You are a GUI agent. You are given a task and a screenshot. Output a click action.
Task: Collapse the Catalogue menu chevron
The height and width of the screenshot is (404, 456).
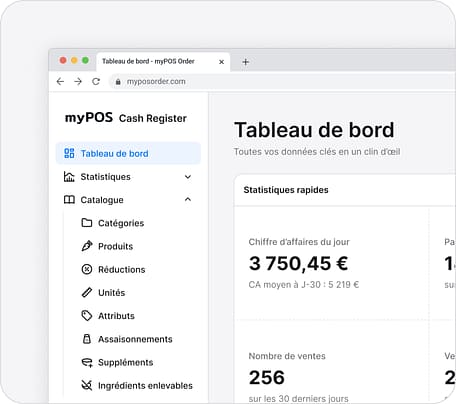[188, 199]
